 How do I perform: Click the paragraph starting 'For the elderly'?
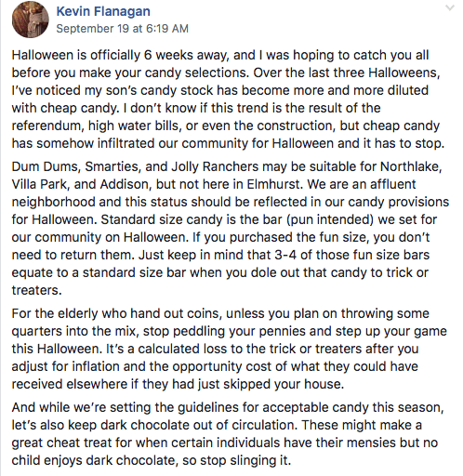point(229,349)
